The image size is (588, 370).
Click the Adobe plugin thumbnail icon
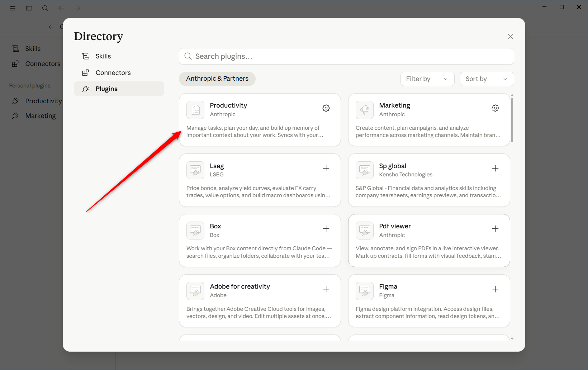[x=195, y=291]
